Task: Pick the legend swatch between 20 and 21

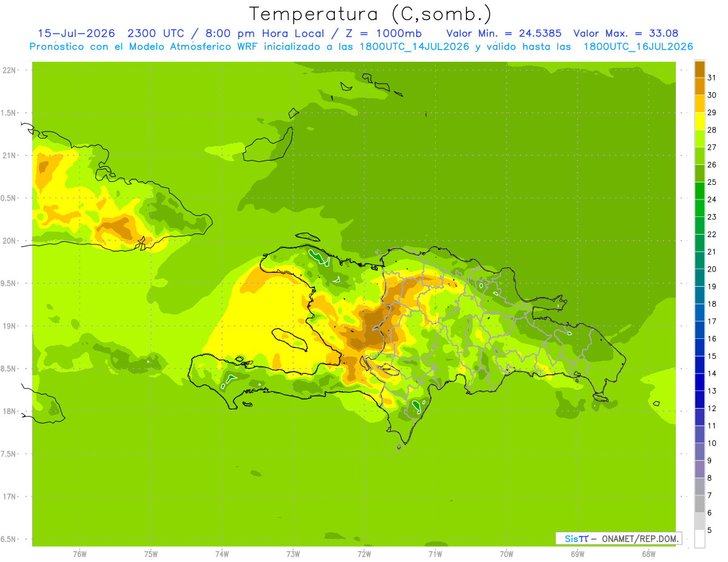Action: 699,260
